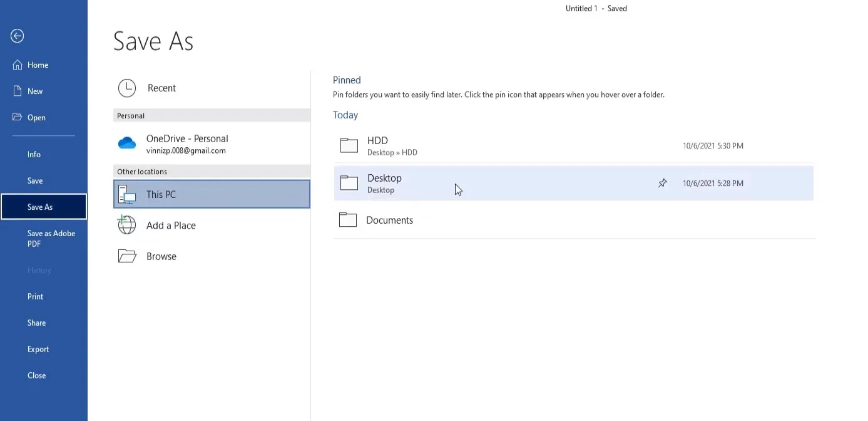Image resolution: width=868 pixels, height=421 pixels.
Task: Open the Browse dialog
Action: point(161,256)
